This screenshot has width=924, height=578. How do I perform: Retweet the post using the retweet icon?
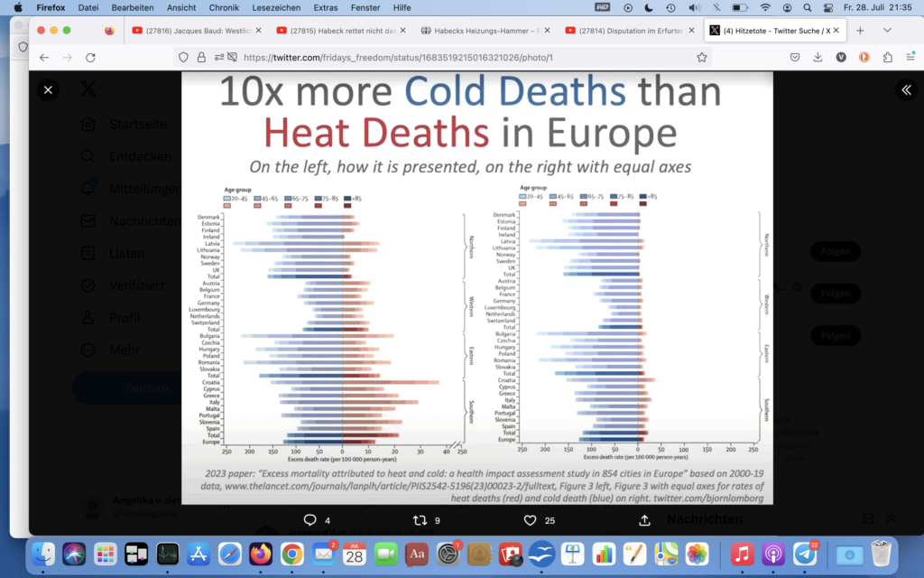tap(419, 520)
